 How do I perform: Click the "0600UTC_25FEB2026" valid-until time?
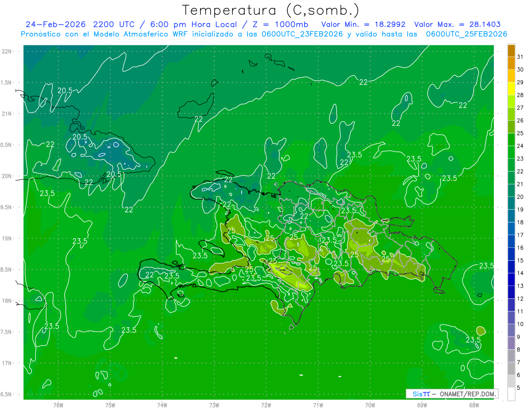(x=466, y=34)
